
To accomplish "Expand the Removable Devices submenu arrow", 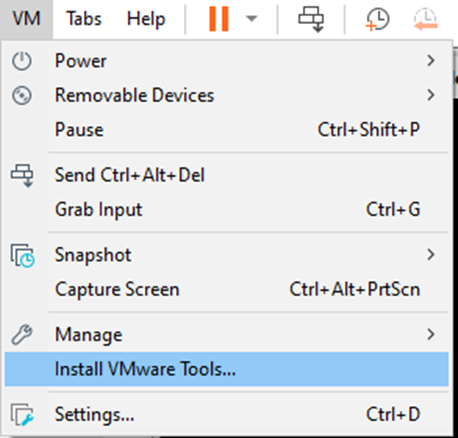I will click(x=431, y=95).
